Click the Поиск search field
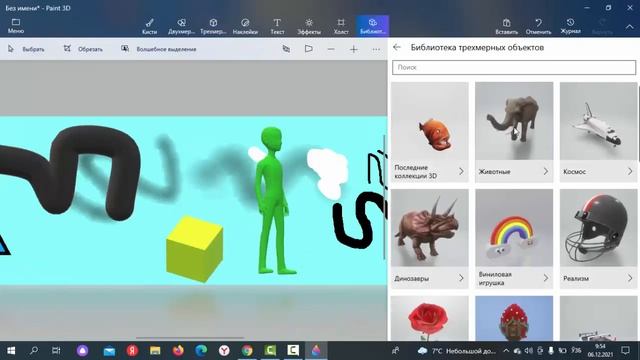Screen dimensions: 640x360 point(514,67)
